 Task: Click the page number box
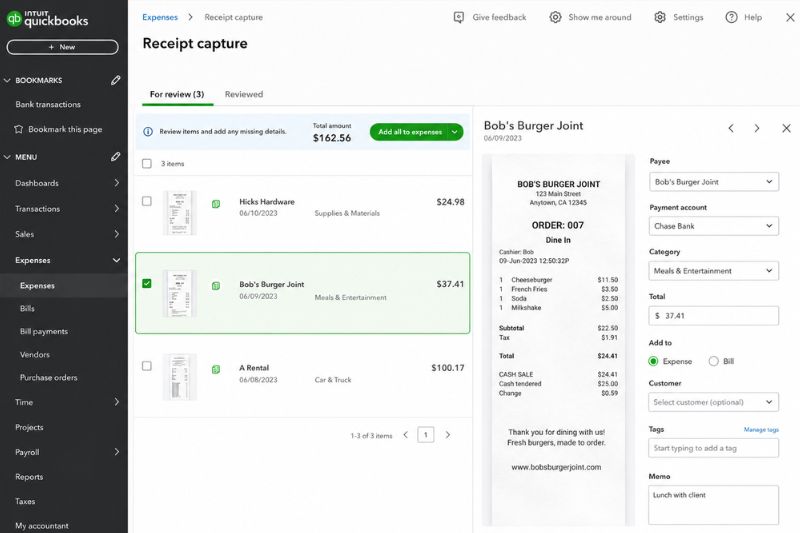pos(426,435)
